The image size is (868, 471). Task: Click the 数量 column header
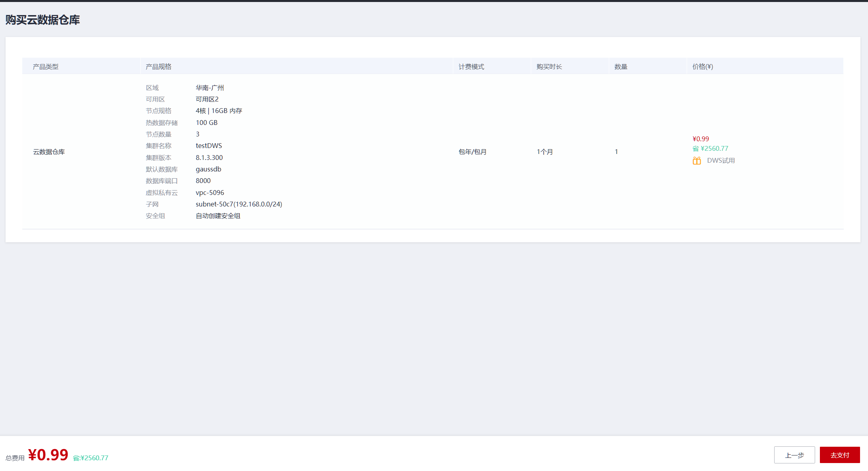tap(621, 67)
